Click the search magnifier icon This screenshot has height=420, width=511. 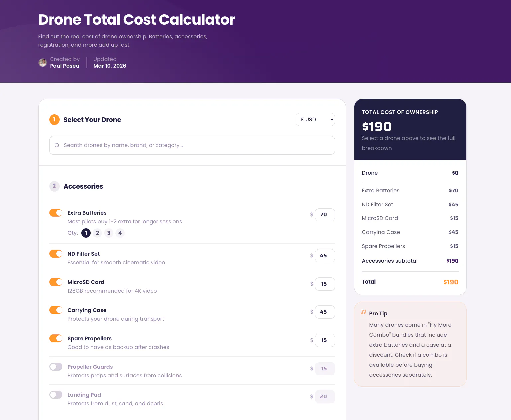click(x=57, y=145)
